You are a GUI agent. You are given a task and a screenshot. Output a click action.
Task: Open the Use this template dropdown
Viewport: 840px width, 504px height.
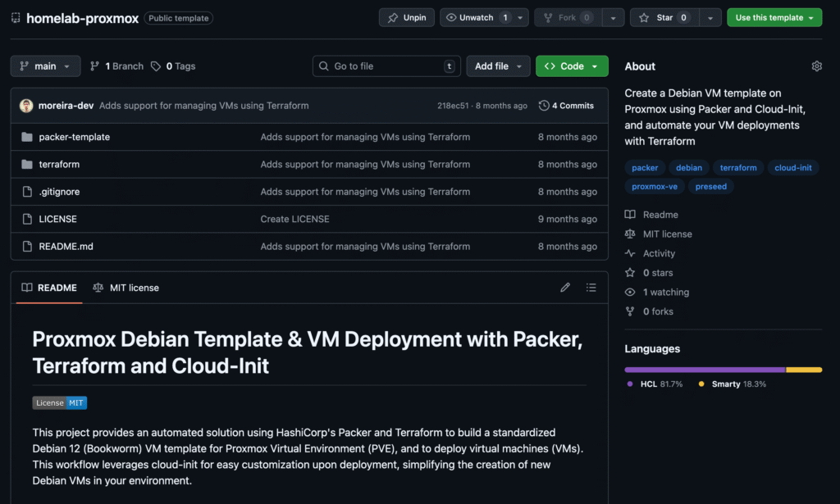pyautogui.click(x=774, y=18)
